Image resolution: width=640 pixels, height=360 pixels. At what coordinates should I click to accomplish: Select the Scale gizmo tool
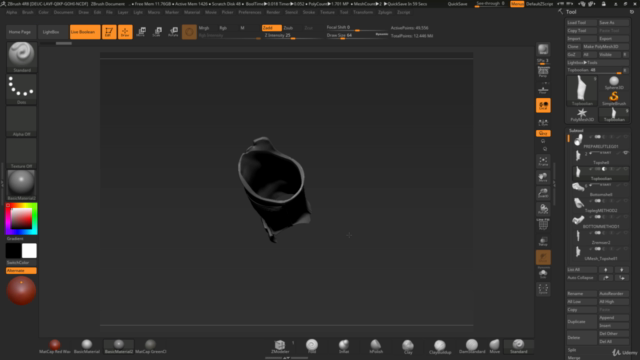[x=157, y=32]
